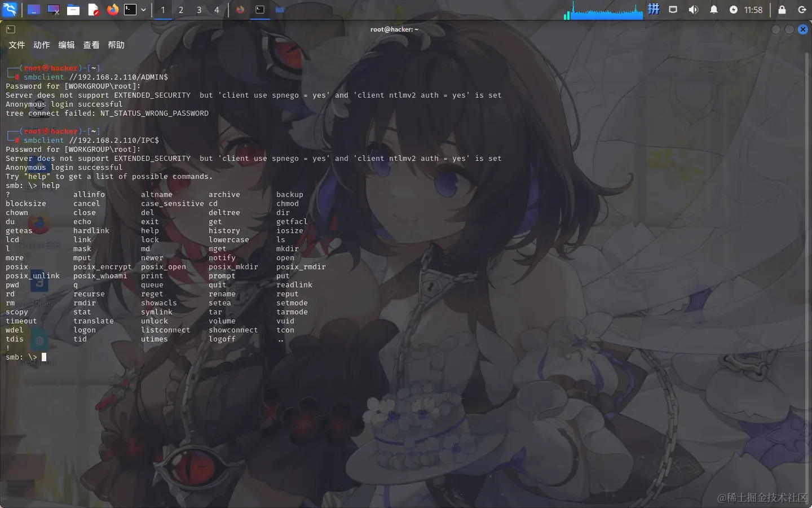Click the Pinyin input method indicator

click(x=654, y=9)
